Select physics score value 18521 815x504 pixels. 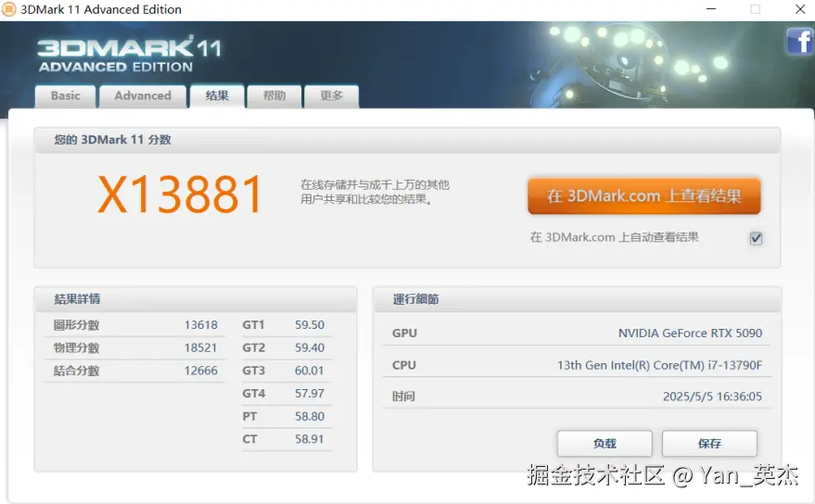[200, 347]
